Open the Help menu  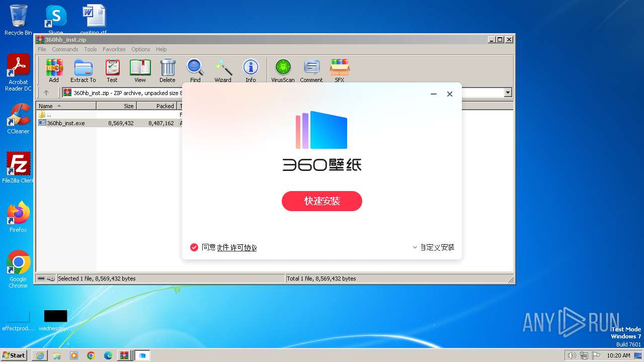click(x=161, y=49)
